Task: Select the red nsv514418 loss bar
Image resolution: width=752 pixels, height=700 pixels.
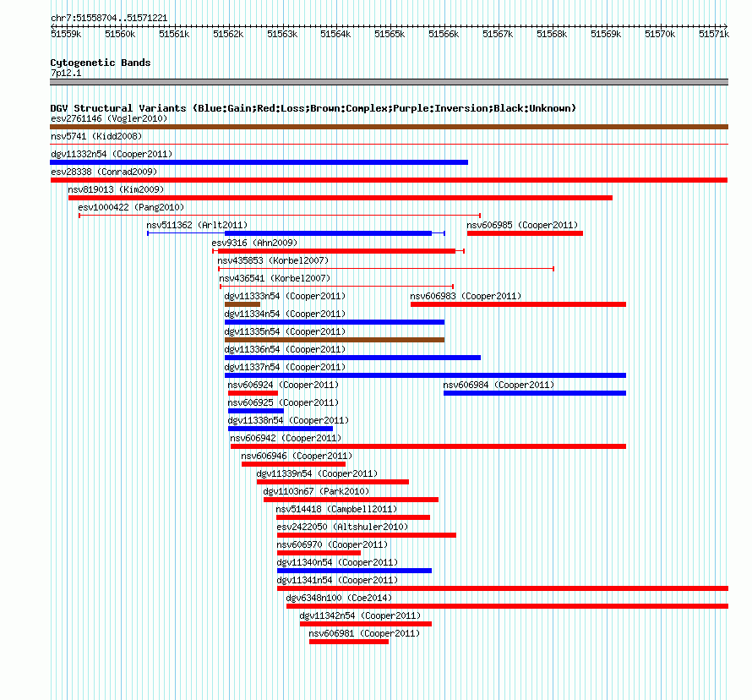Action: [x=353, y=517]
